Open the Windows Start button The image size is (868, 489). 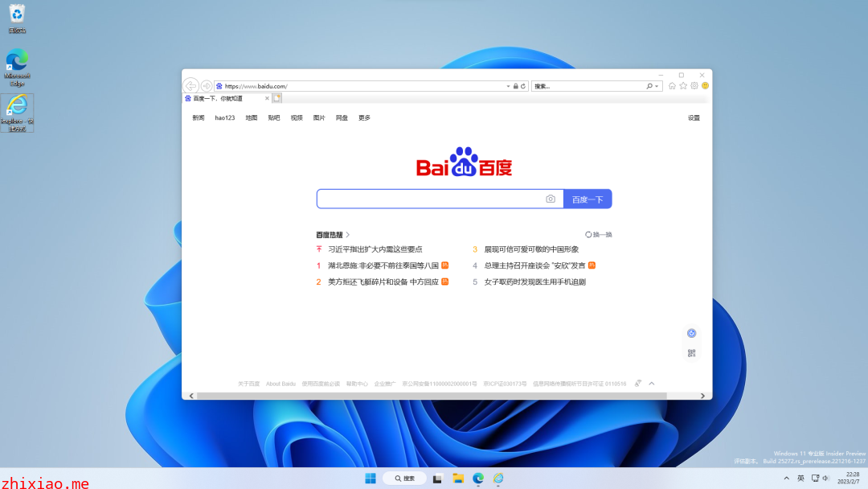coord(371,479)
